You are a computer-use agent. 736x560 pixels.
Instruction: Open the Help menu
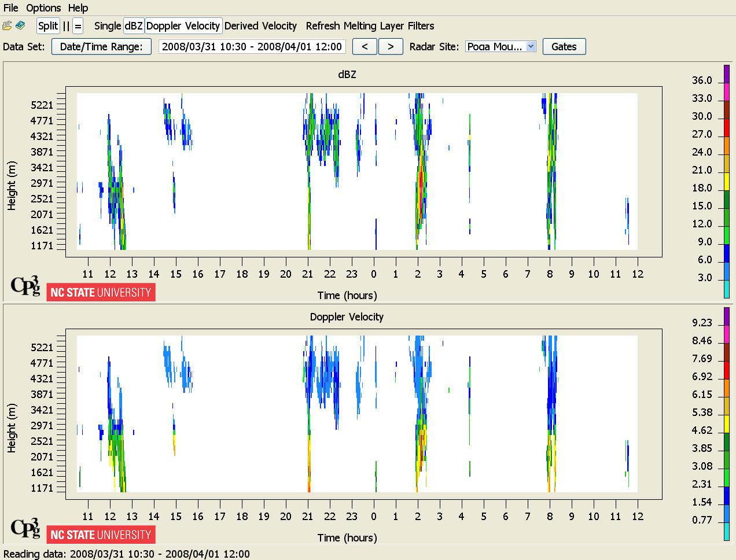point(78,8)
